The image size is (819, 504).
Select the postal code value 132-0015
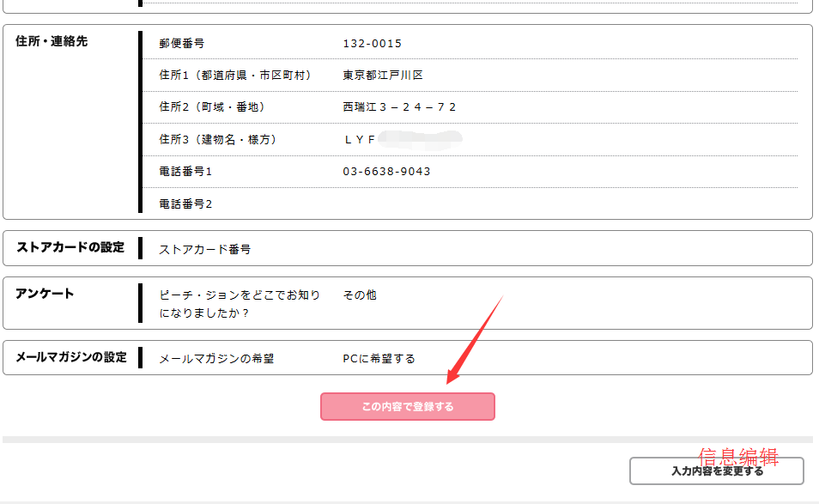pos(372,44)
